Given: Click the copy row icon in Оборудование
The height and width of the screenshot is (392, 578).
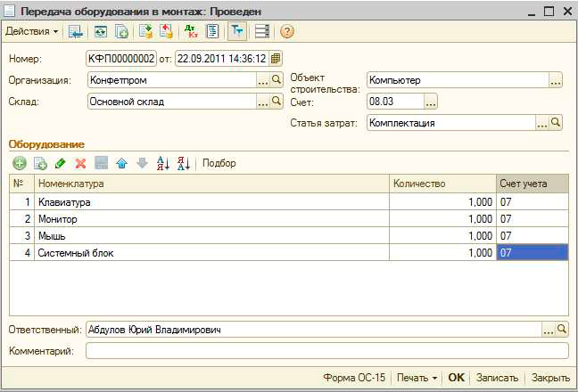Looking at the screenshot, I should pyautogui.click(x=39, y=163).
